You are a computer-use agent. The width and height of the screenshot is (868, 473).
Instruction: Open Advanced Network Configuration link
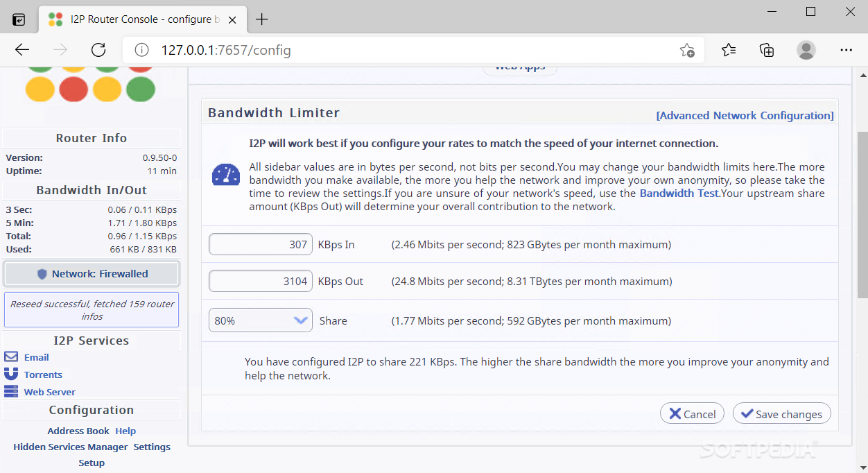pyautogui.click(x=745, y=116)
